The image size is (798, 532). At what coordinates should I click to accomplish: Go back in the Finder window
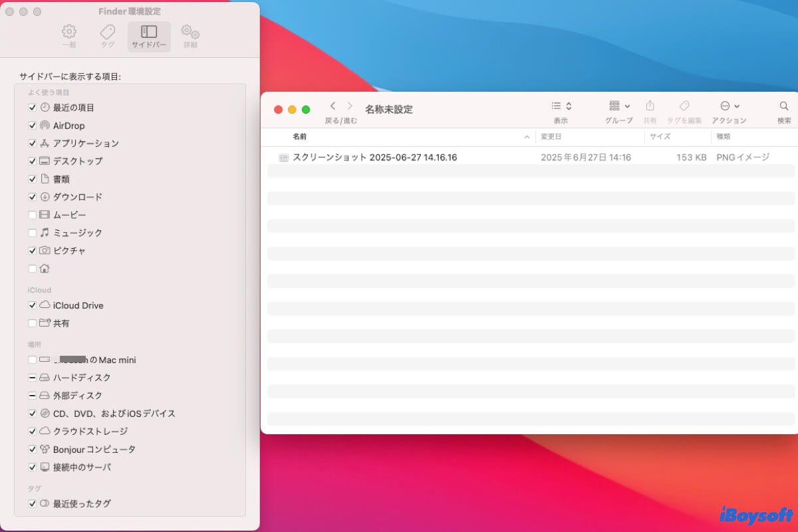(332, 106)
